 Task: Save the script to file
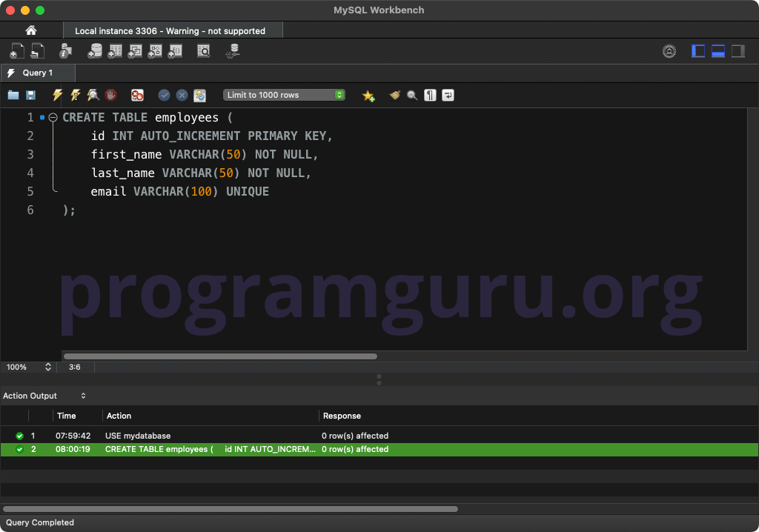[x=30, y=96]
